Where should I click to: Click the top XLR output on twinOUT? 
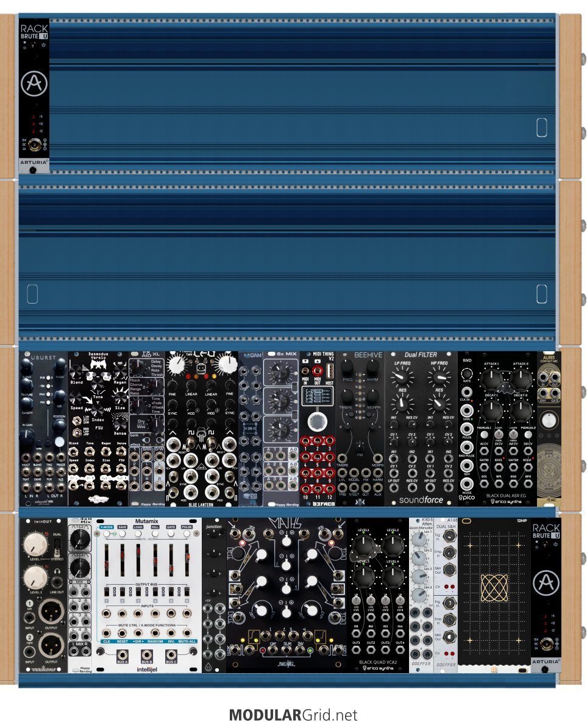coord(51,612)
